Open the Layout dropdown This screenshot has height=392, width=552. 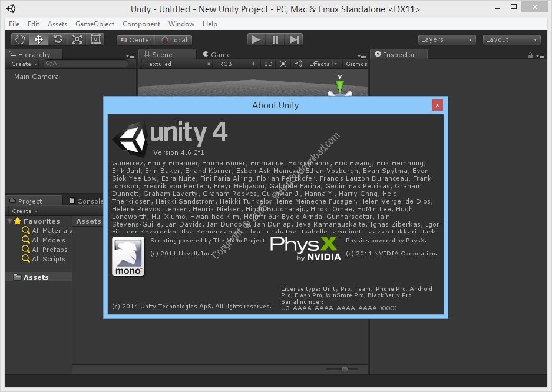point(511,39)
